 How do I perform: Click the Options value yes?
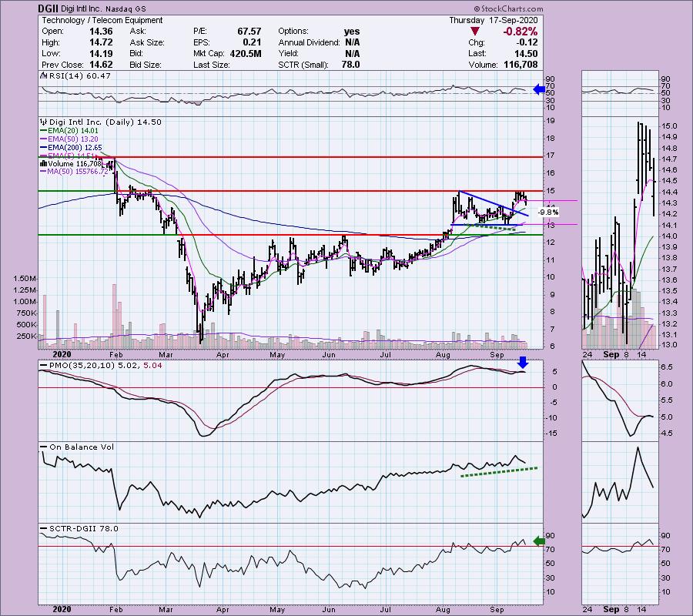click(352, 32)
